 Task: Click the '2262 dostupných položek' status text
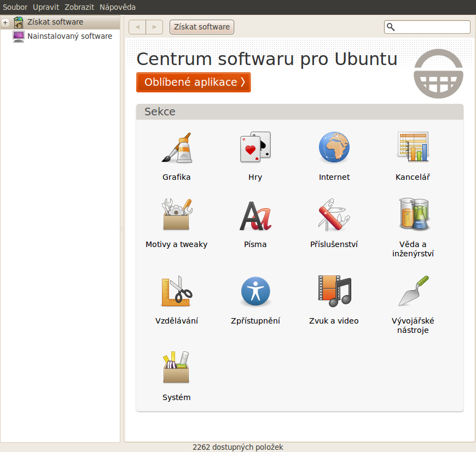[237, 447]
